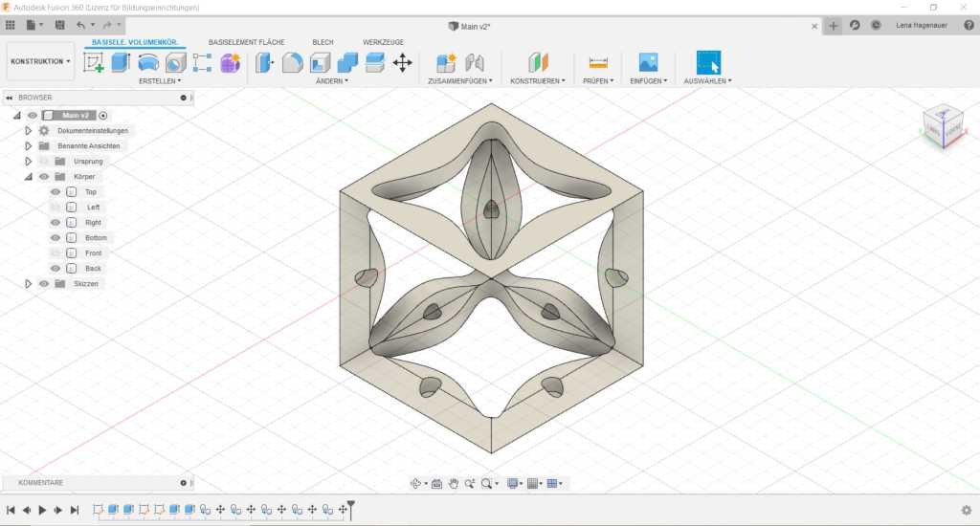The height and width of the screenshot is (526, 980).
Task: Show the hidden Front body
Action: 56,253
